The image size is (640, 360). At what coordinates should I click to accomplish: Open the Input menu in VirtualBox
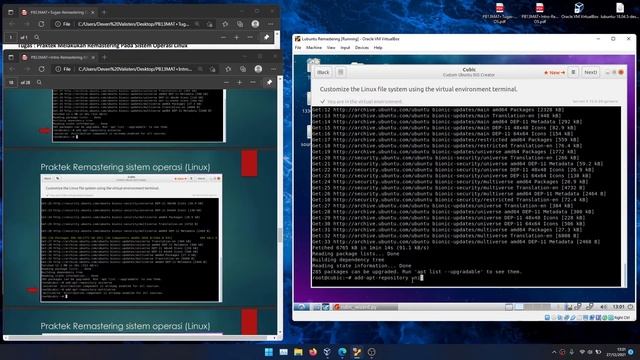click(x=345, y=48)
